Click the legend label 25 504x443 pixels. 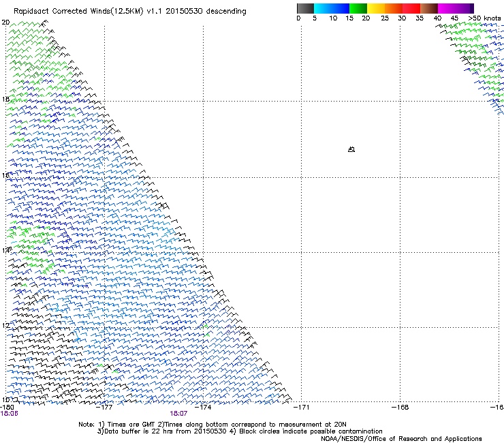tap(385, 18)
